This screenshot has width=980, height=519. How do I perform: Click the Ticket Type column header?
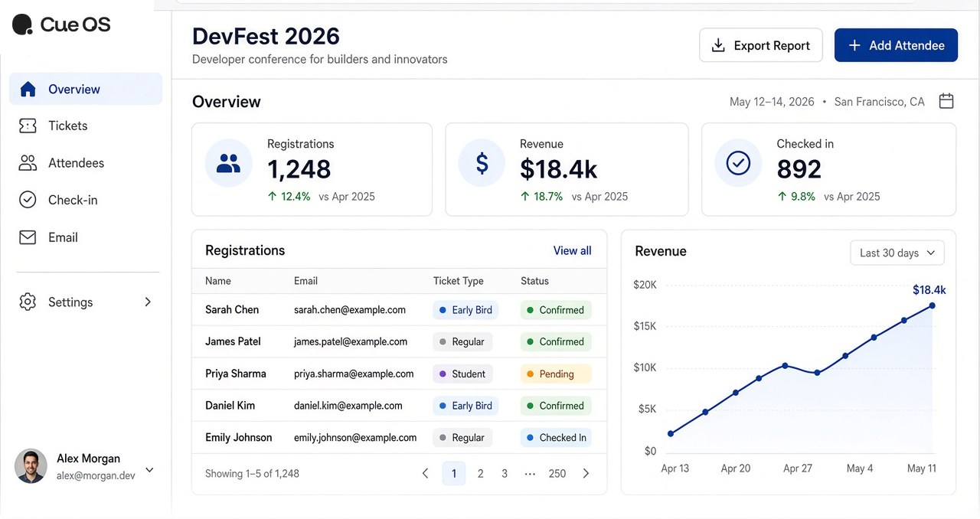click(458, 281)
